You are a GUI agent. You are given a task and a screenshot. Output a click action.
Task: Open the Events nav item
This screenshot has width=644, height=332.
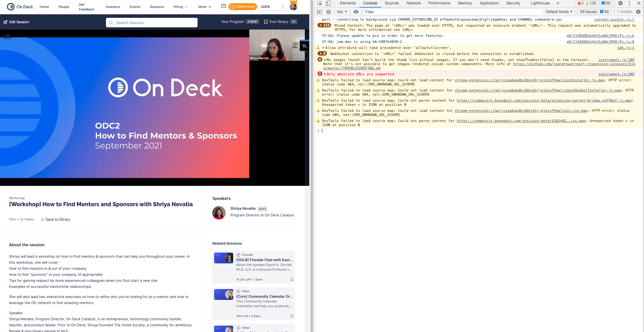(x=135, y=7)
